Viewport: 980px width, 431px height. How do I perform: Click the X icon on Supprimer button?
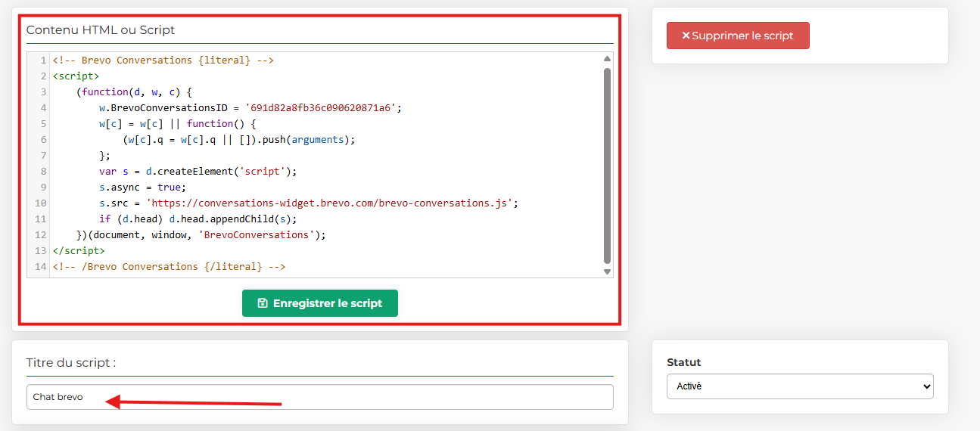pos(686,36)
